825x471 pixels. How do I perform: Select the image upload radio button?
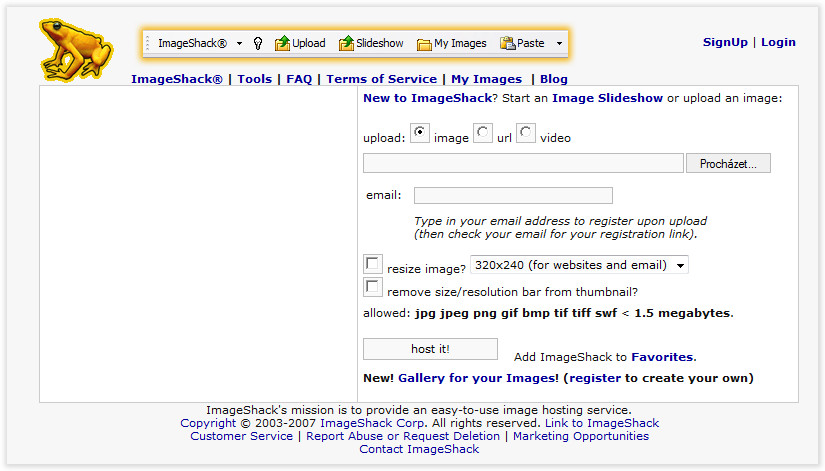pos(419,133)
